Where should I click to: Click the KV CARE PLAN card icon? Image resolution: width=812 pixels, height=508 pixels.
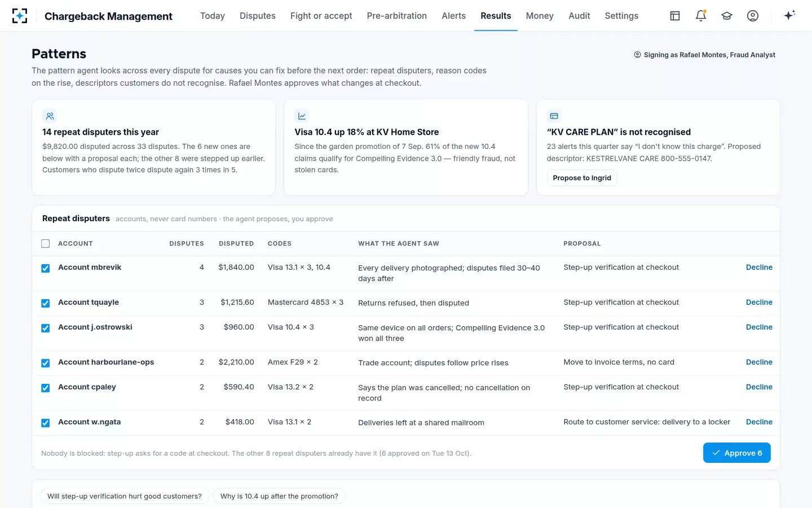(x=554, y=116)
